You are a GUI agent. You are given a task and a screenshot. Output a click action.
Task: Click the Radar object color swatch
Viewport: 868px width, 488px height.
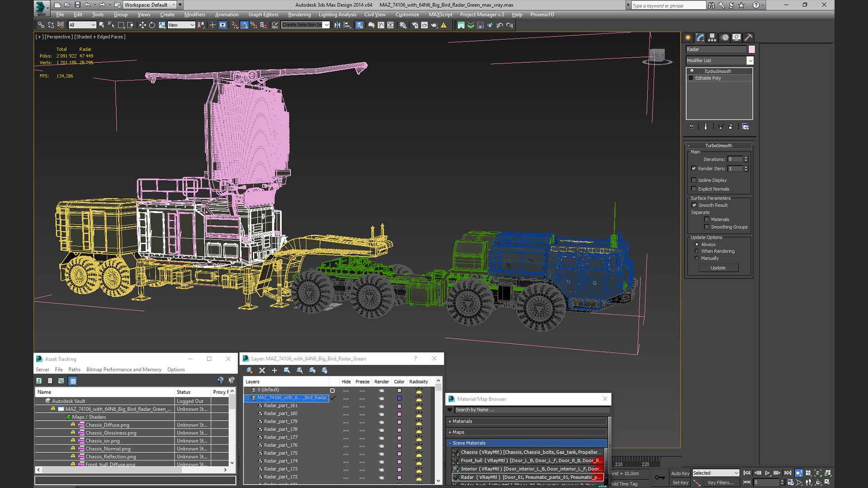(x=751, y=49)
